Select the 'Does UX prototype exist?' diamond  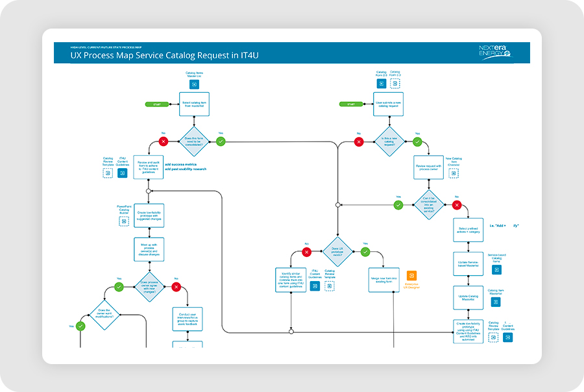337,252
